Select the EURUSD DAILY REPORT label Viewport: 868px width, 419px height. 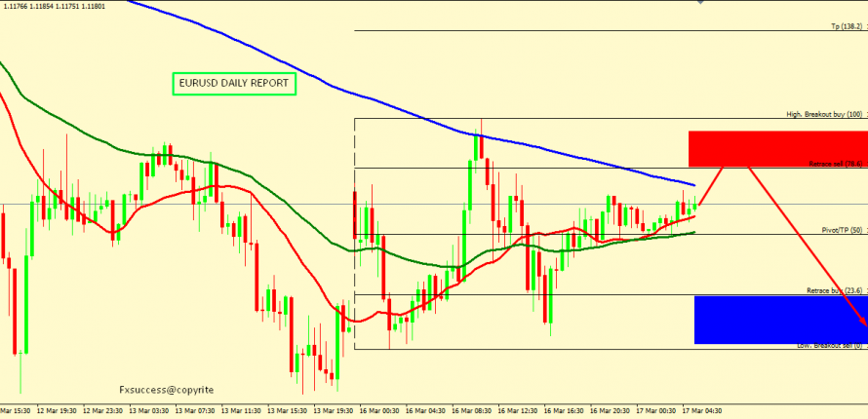[234, 85]
